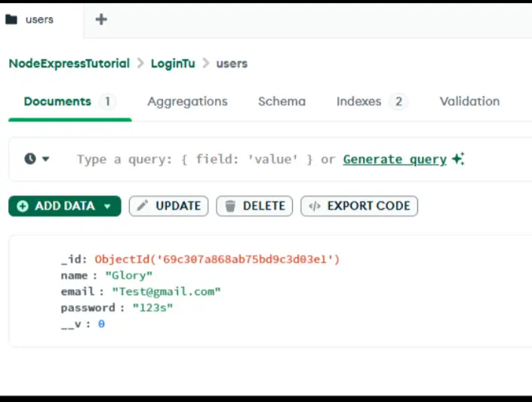
Task: Select the email value "Test@gmail.com"
Action: [166, 291]
